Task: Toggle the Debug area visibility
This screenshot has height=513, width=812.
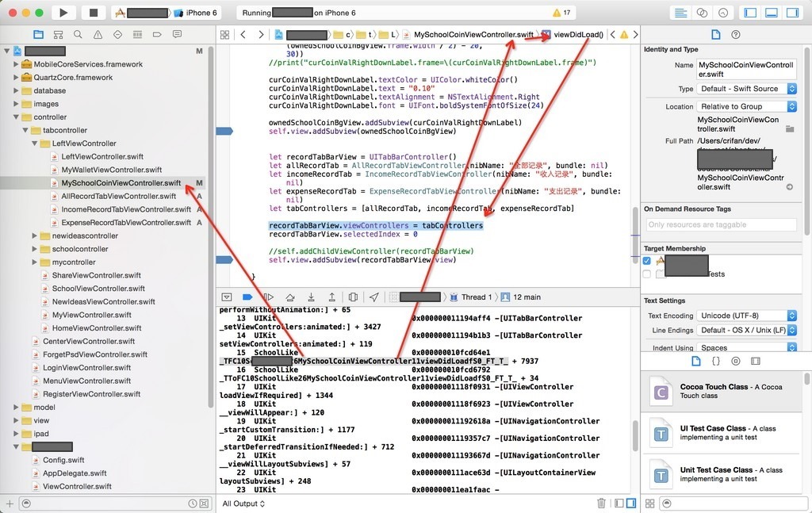Action: pos(772,13)
